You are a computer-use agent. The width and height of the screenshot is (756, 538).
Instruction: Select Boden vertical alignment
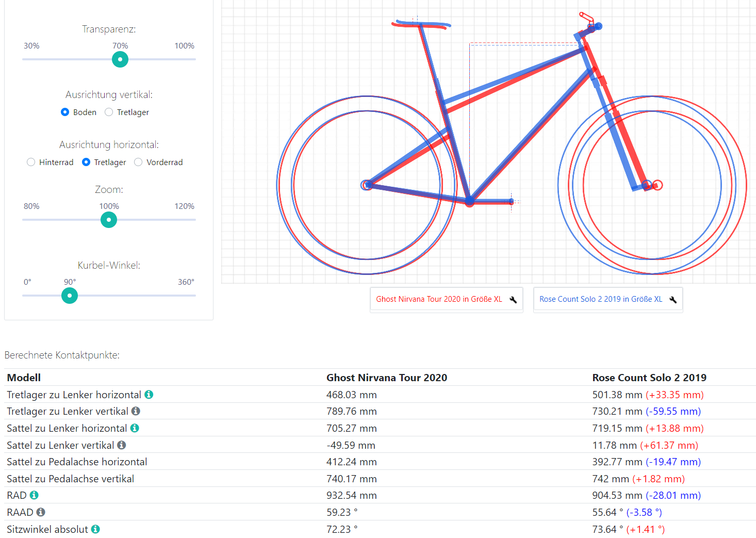pyautogui.click(x=65, y=112)
